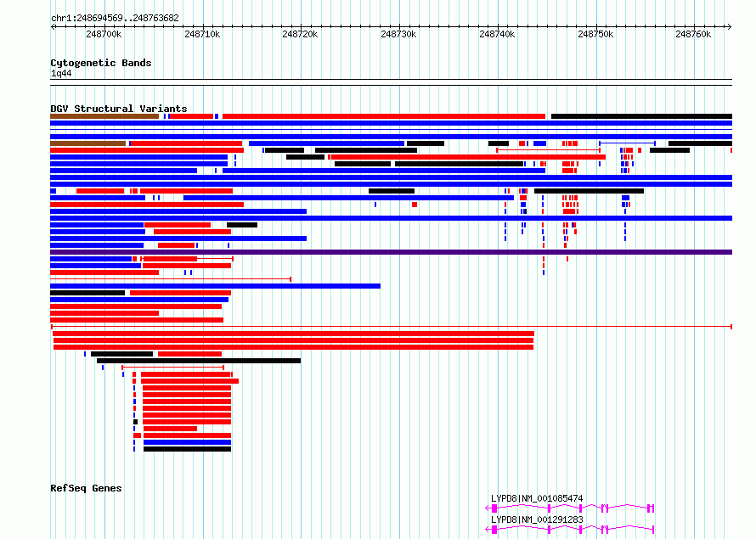Click the 248730k ruler label
The height and width of the screenshot is (539, 756).
398,34
